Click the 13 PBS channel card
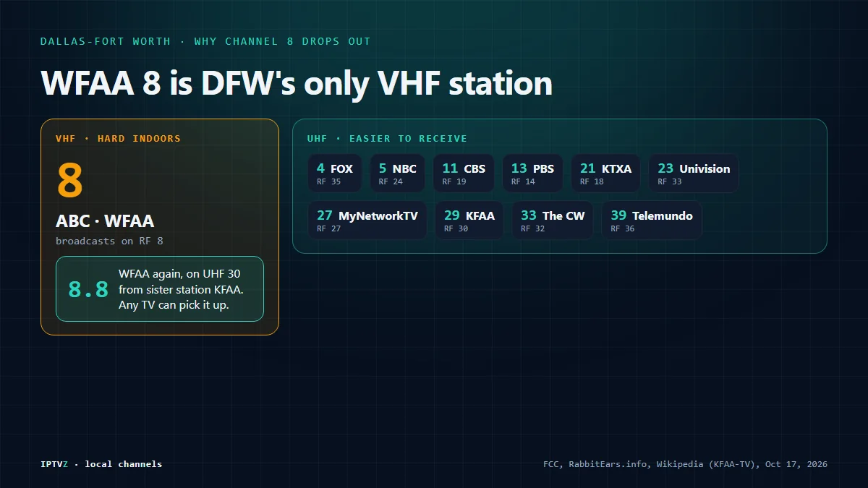Viewport: 868px width, 488px height. pyautogui.click(x=533, y=174)
